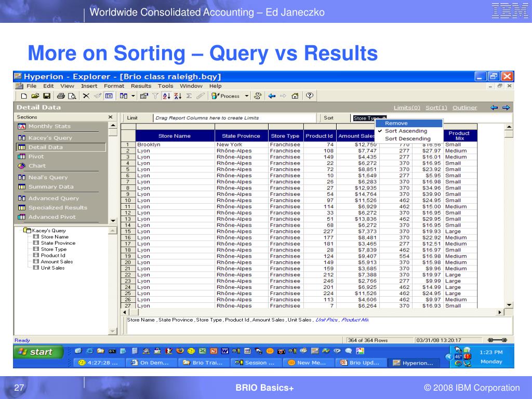Viewport: 532px width, 399px height.
Task: Switch to the Brio Upd... taskbar item
Action: coord(361,363)
